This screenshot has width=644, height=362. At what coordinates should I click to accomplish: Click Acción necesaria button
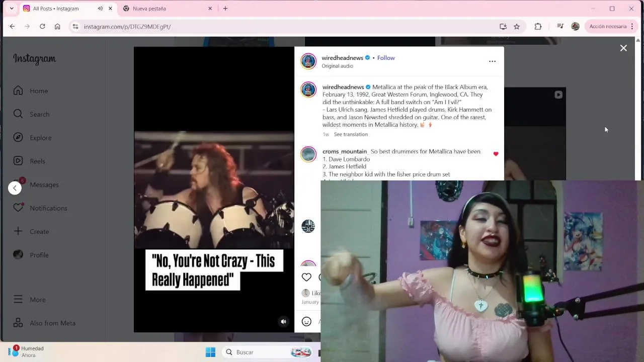(608, 27)
